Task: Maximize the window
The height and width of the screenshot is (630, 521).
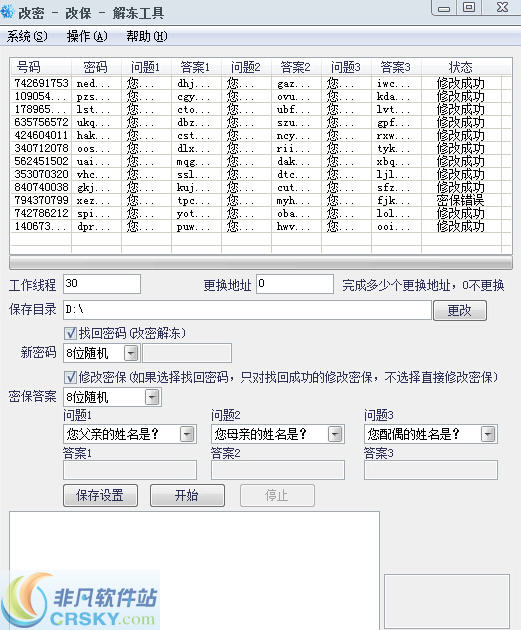Action: [469, 8]
